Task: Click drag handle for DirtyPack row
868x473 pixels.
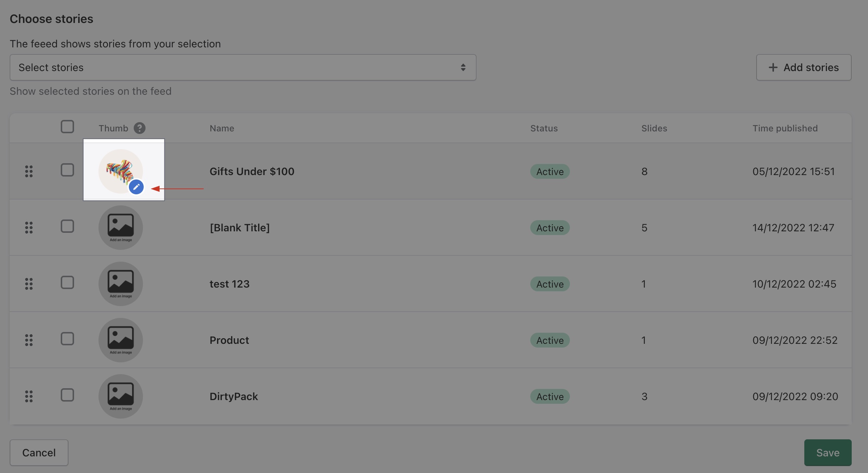Action: [x=29, y=396]
